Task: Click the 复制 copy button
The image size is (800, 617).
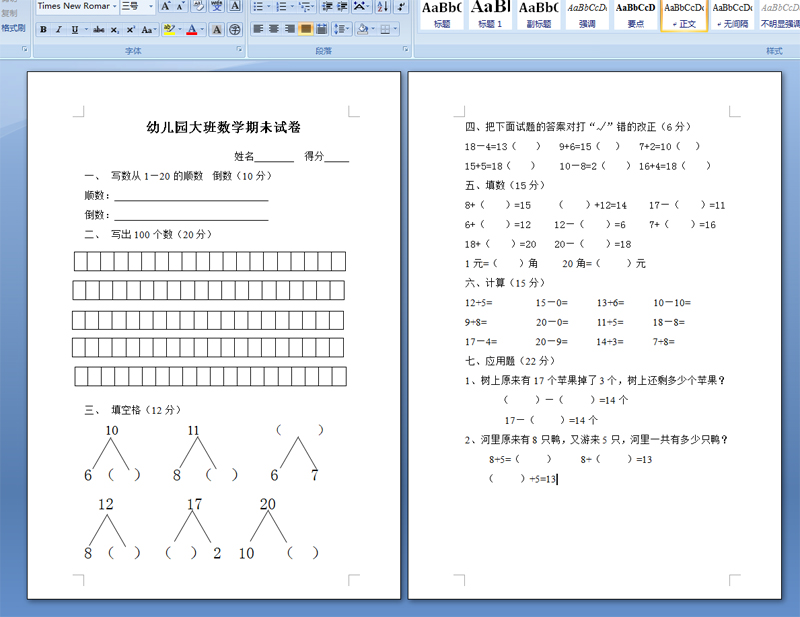Action: (9, 14)
